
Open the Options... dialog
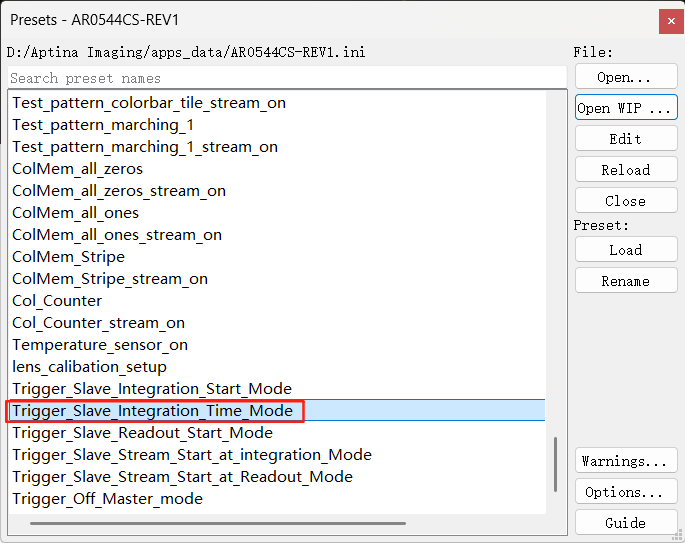point(625,492)
